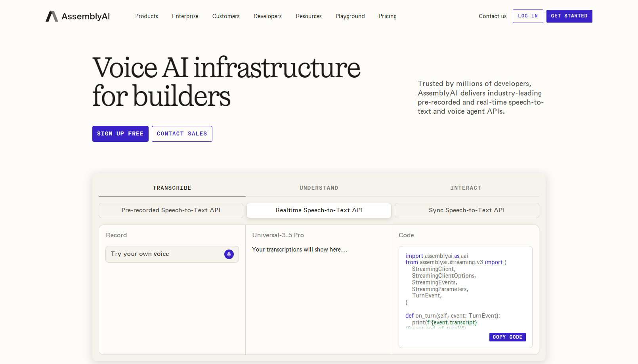Screen dimensions: 638x364
Task: Click the Python code snippet box
Action: [x=466, y=297]
